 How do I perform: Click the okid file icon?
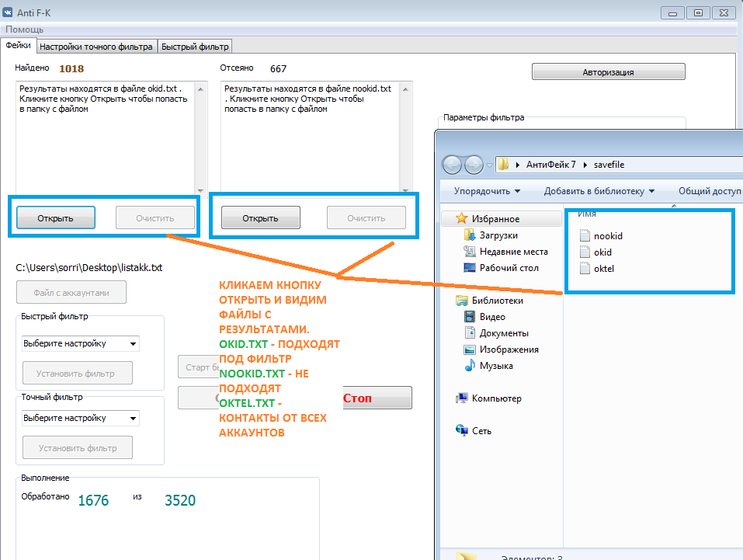coord(585,252)
